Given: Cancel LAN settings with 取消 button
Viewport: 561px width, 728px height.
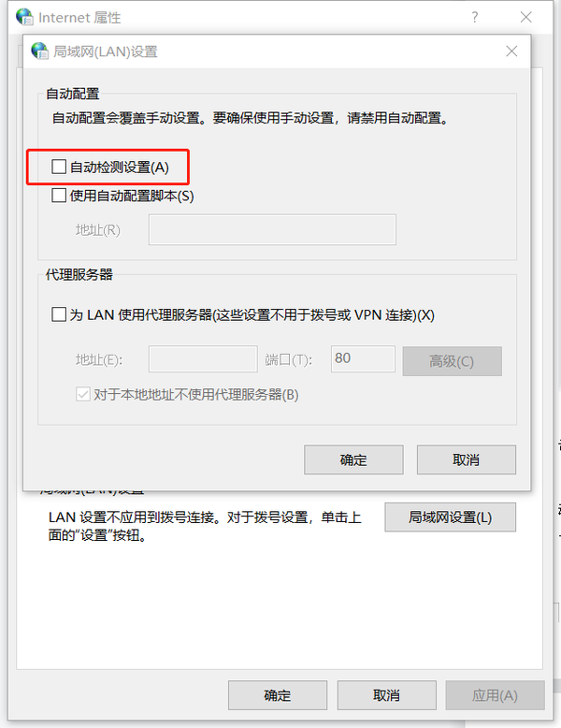Looking at the screenshot, I should pos(467,459).
